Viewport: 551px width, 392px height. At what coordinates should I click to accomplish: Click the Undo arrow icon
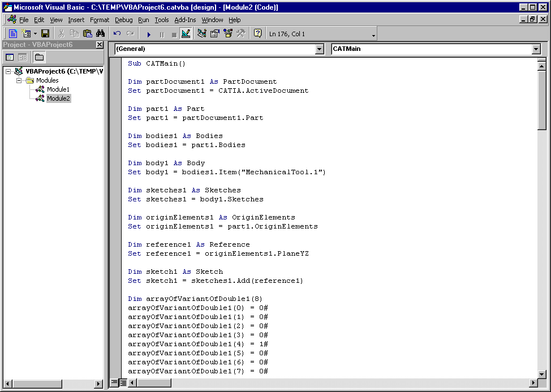[117, 34]
